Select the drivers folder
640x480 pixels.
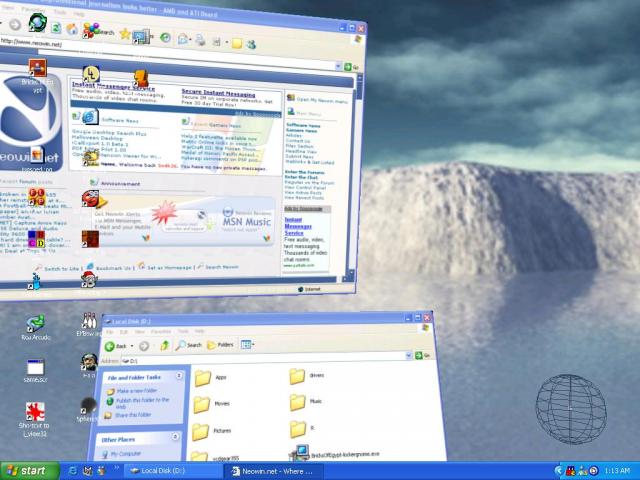[x=307, y=376]
